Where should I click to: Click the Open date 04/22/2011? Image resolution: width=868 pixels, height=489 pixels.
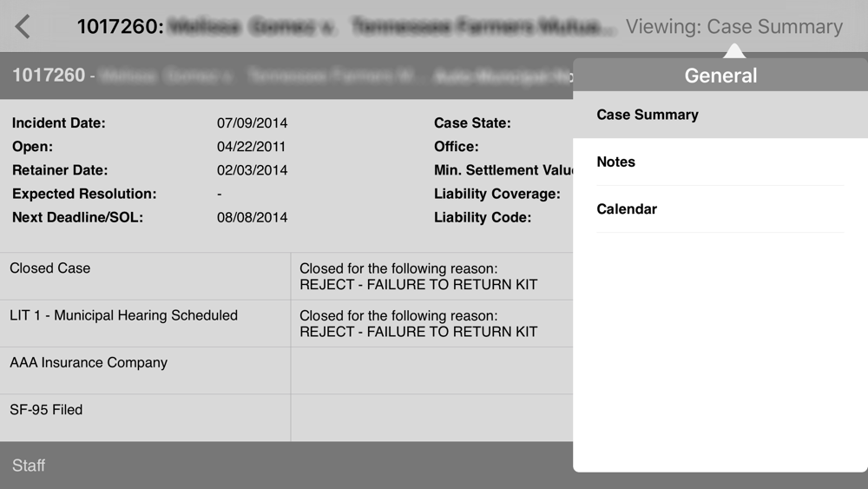[251, 147]
